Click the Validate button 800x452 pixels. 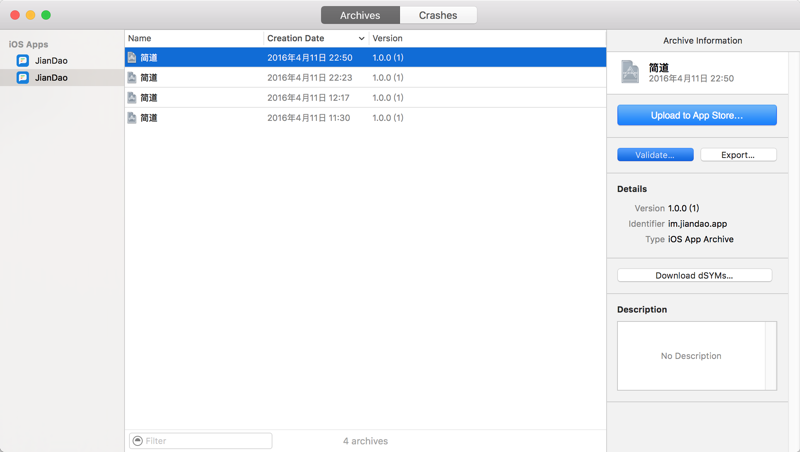[x=655, y=155]
